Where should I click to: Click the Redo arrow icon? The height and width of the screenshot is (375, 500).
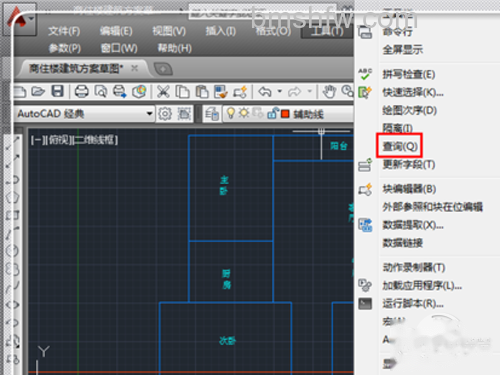(x=295, y=91)
